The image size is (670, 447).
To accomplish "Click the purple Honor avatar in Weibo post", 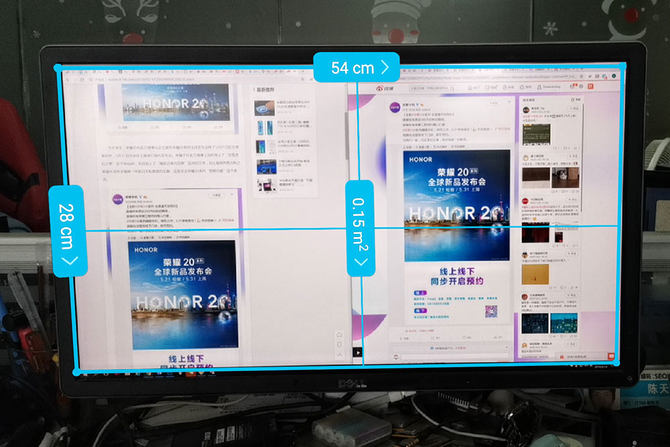I will (x=395, y=108).
